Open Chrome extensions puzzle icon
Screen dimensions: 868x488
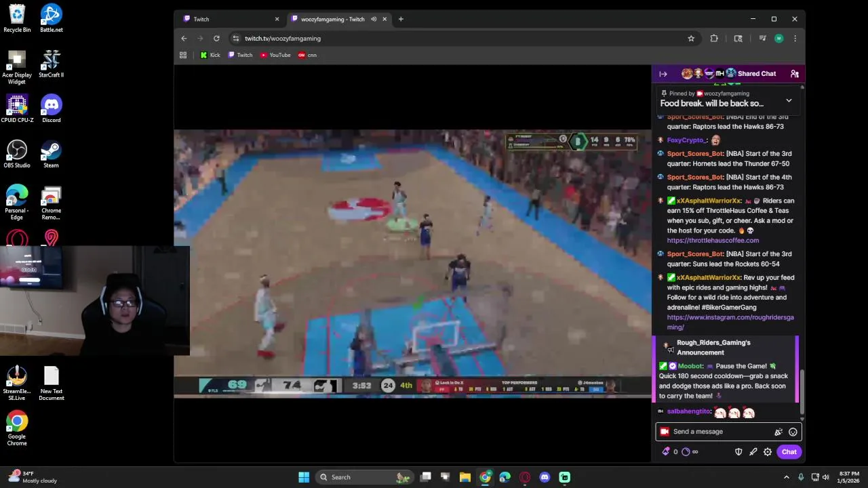tap(714, 39)
